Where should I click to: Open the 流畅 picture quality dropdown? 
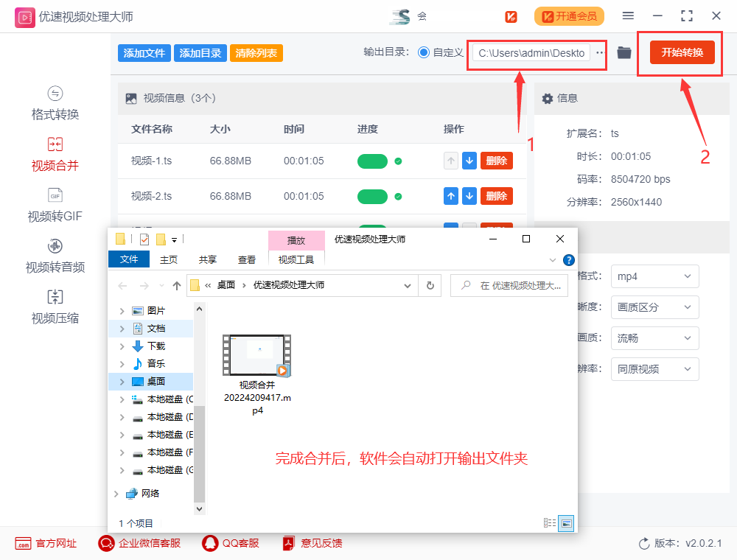(x=654, y=337)
